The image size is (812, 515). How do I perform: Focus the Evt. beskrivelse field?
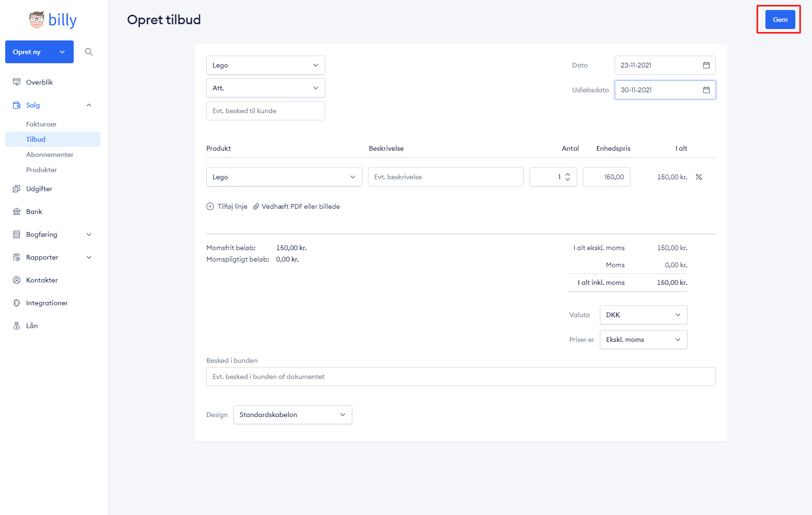[446, 177]
